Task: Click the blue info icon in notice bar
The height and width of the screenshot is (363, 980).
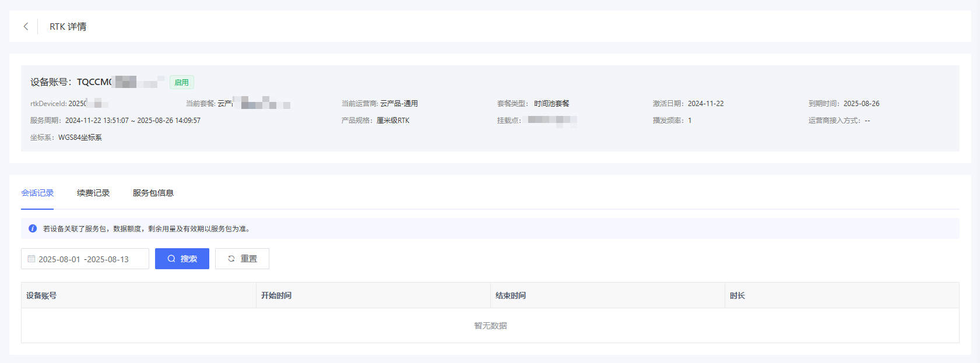Action: click(x=33, y=228)
